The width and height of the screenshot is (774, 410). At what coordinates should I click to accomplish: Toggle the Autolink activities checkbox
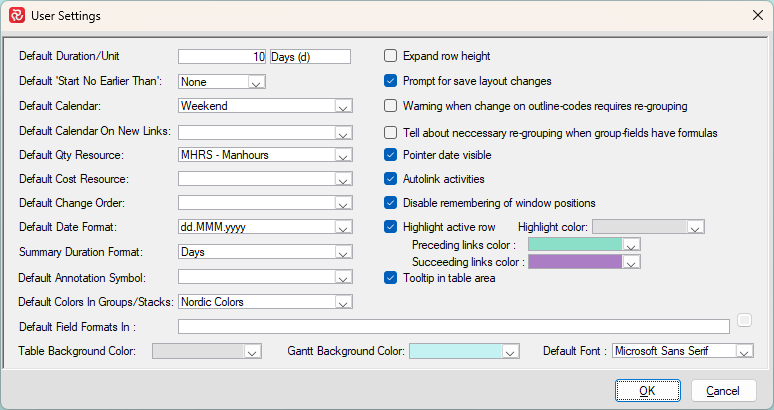[392, 179]
